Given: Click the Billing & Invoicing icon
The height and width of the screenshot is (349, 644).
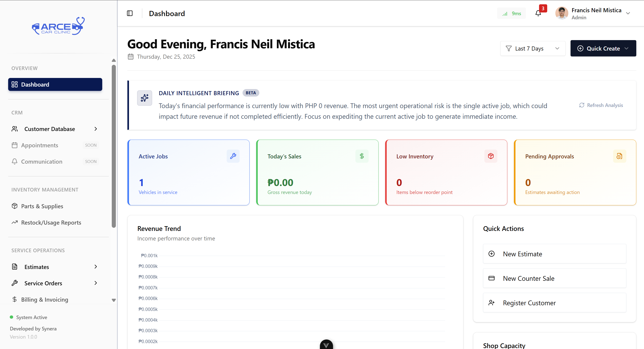Looking at the screenshot, I should point(15,299).
